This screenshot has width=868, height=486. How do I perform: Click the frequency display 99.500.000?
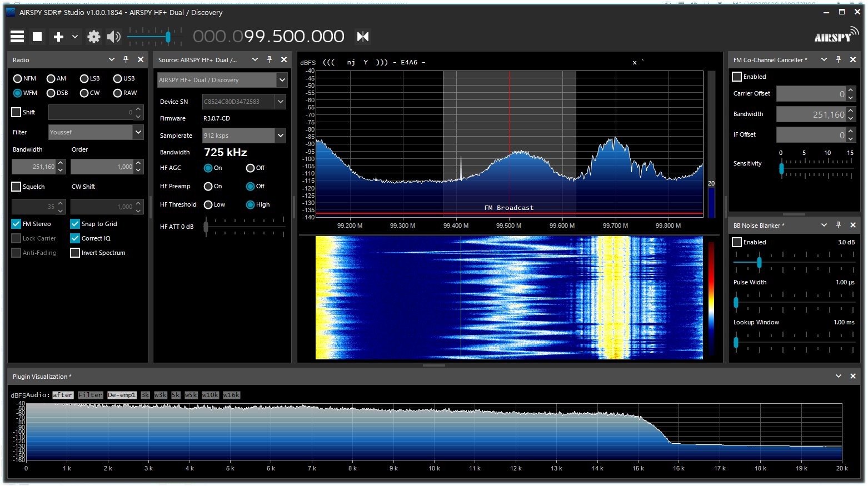pyautogui.click(x=268, y=37)
